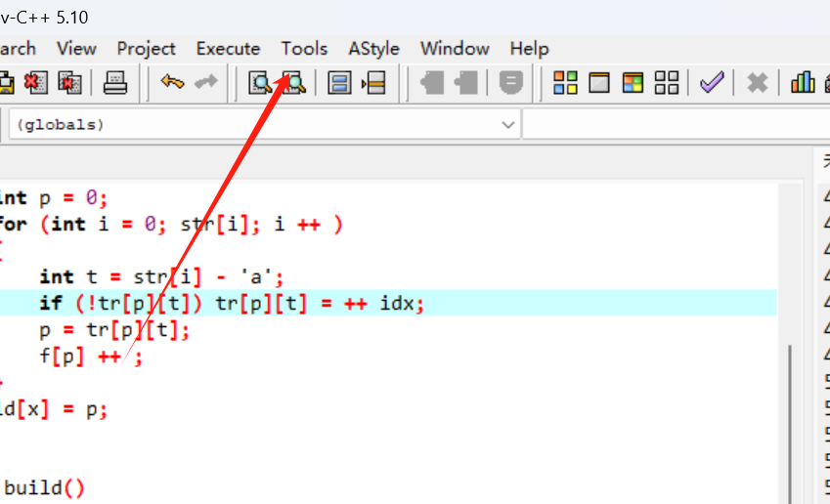Click the Run program window icon
This screenshot has height=504, width=830.
tap(598, 83)
